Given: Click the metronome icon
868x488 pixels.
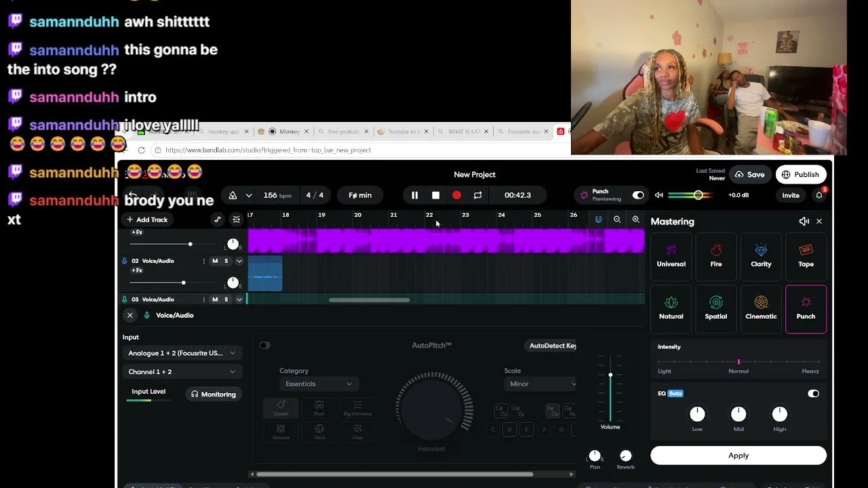Looking at the screenshot, I should [x=233, y=195].
